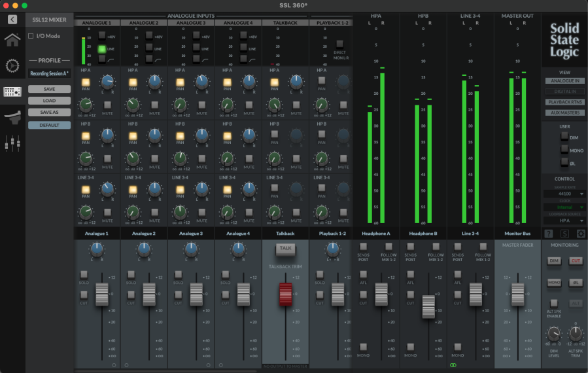Enable high-pass filter on Analogue 2 input
Image resolution: width=588 pixels, height=373 pixels.
pyautogui.click(x=149, y=59)
